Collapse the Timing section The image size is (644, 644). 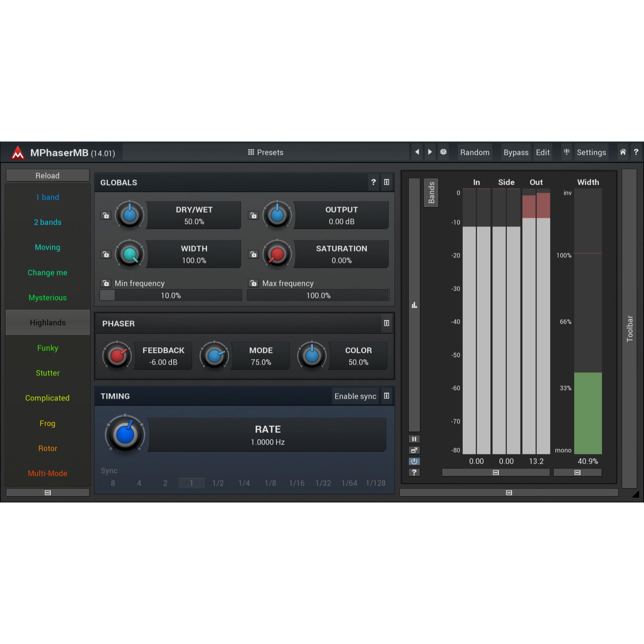[x=387, y=396]
